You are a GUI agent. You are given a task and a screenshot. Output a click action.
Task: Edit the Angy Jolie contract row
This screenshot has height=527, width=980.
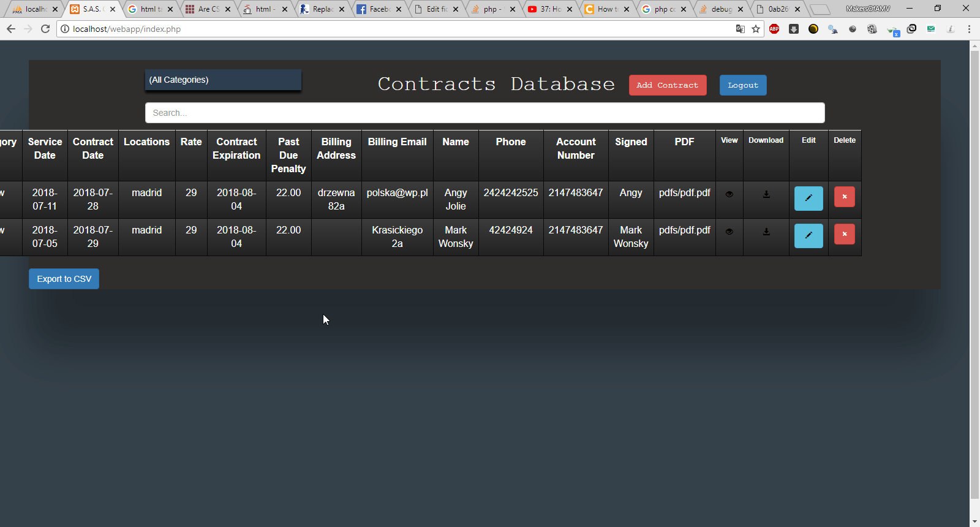pyautogui.click(x=809, y=198)
